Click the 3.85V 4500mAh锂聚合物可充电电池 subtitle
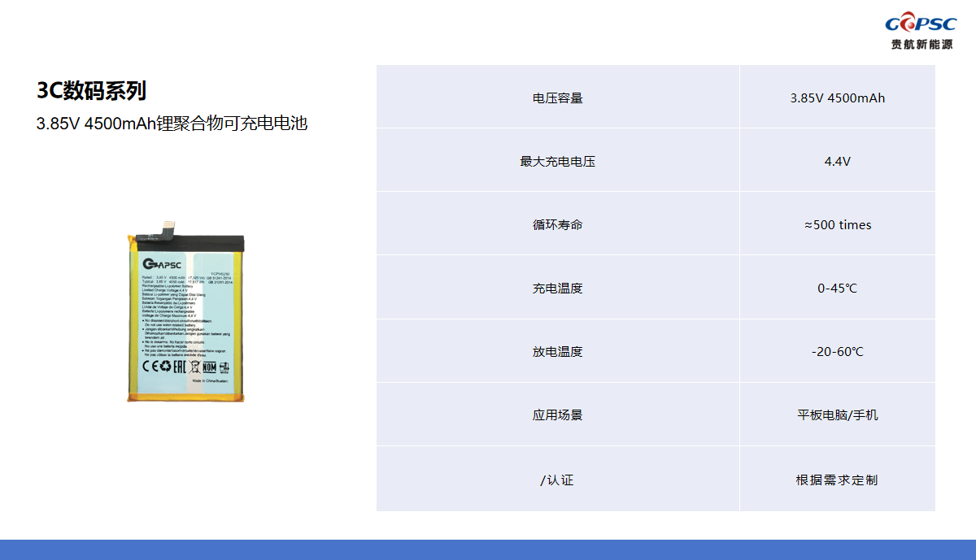976x560 pixels. click(x=172, y=124)
